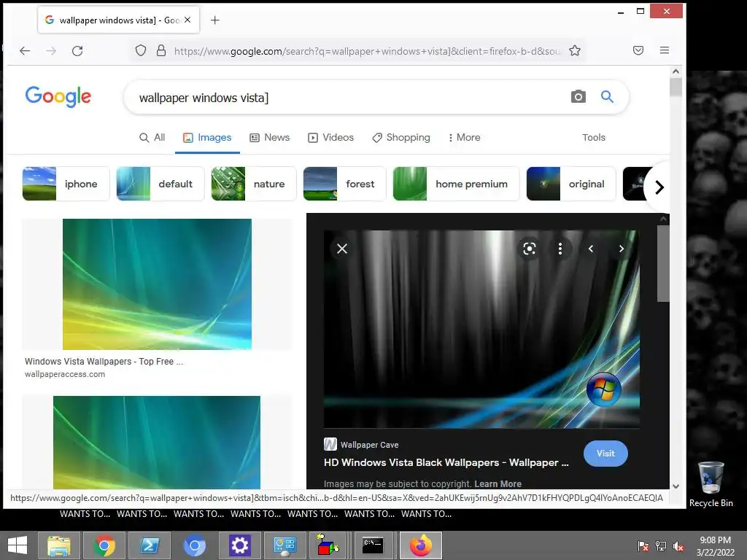Image resolution: width=747 pixels, height=560 pixels.
Task: Open File Explorer from taskbar
Action: tap(58, 545)
